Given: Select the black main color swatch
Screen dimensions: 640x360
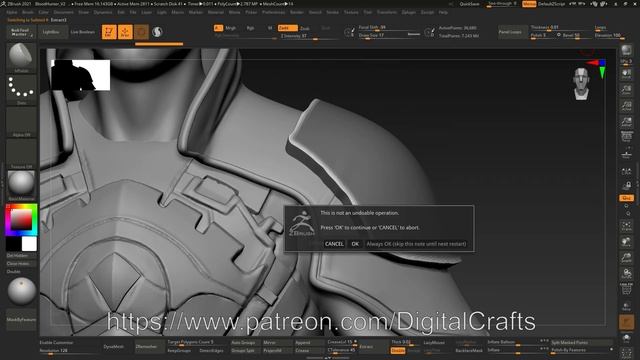Looking at the screenshot, I should point(13,244).
